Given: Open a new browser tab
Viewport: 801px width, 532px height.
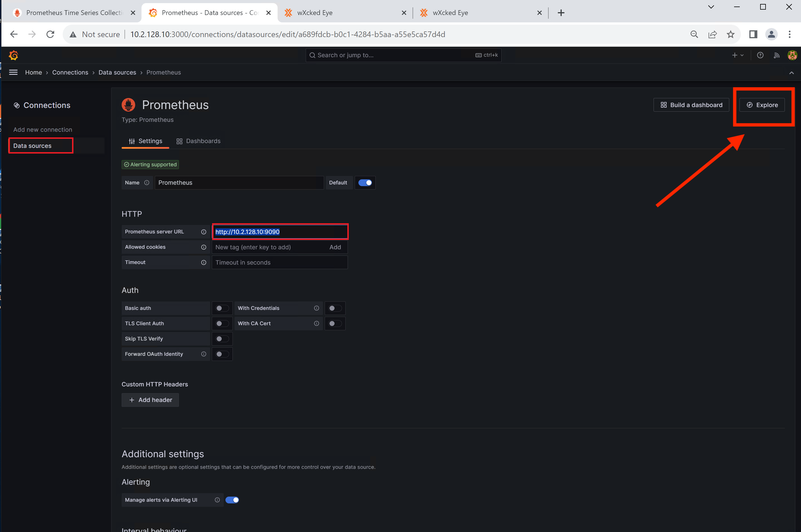Looking at the screenshot, I should coord(561,13).
